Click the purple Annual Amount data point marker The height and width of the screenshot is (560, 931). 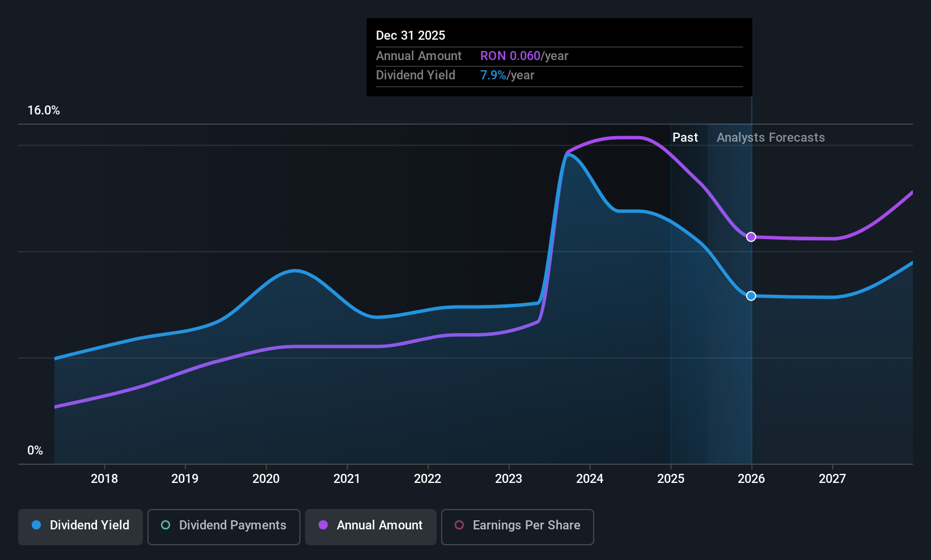[x=751, y=237]
